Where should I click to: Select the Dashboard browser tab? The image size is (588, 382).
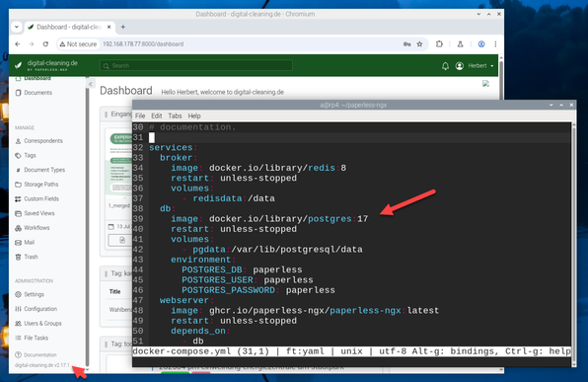coord(68,27)
